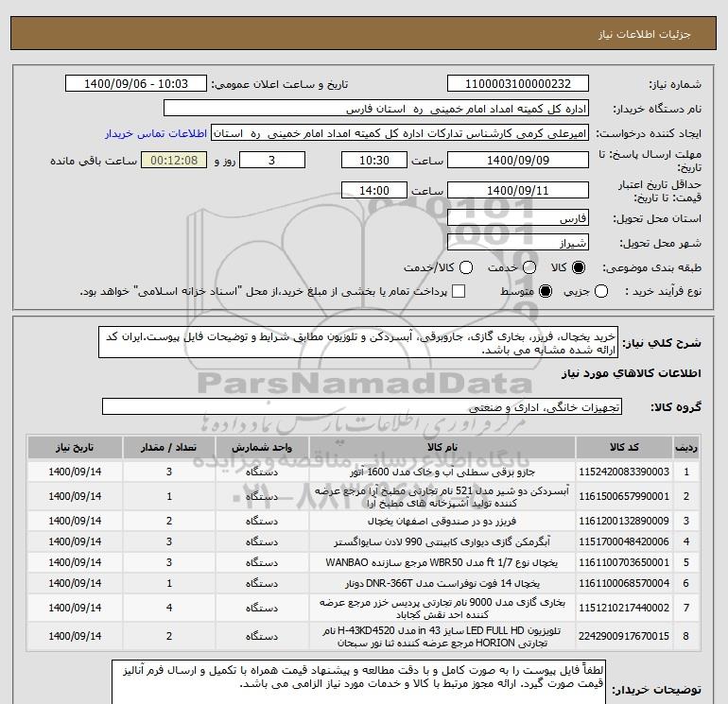The image size is (728, 704).
Task: Select the متوسط purchase type radio
Action: [546, 291]
